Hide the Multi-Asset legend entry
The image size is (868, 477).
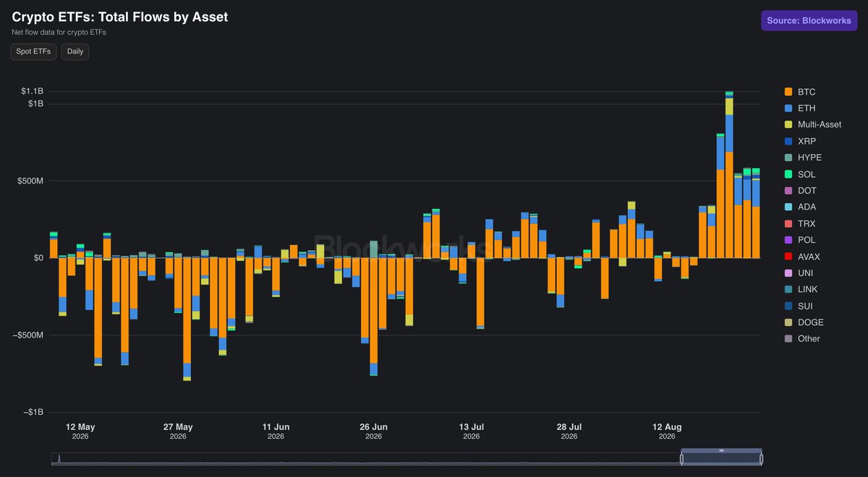click(x=813, y=124)
